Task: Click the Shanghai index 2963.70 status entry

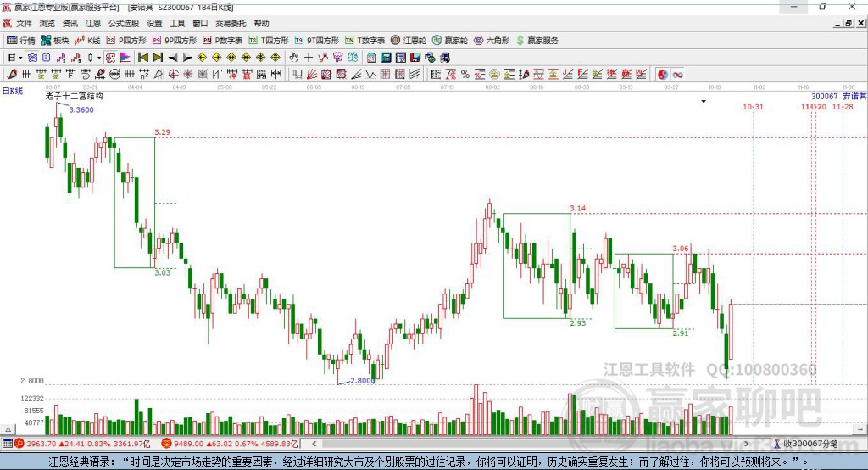Action: click(x=82, y=444)
